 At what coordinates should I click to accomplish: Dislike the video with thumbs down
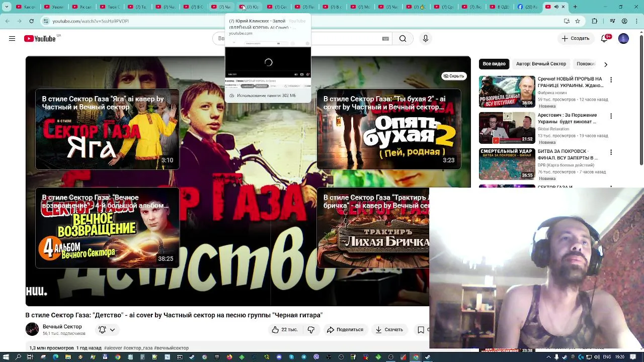point(311,330)
